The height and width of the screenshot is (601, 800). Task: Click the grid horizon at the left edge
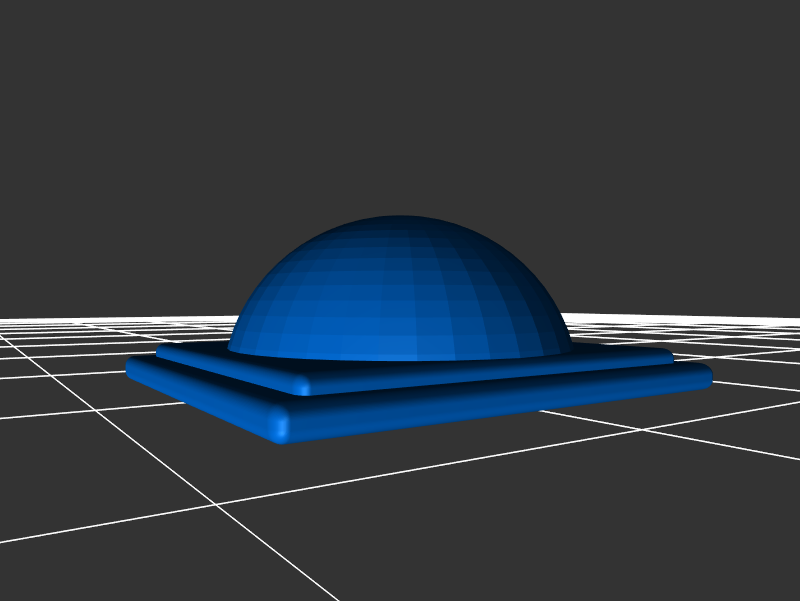point(5,320)
